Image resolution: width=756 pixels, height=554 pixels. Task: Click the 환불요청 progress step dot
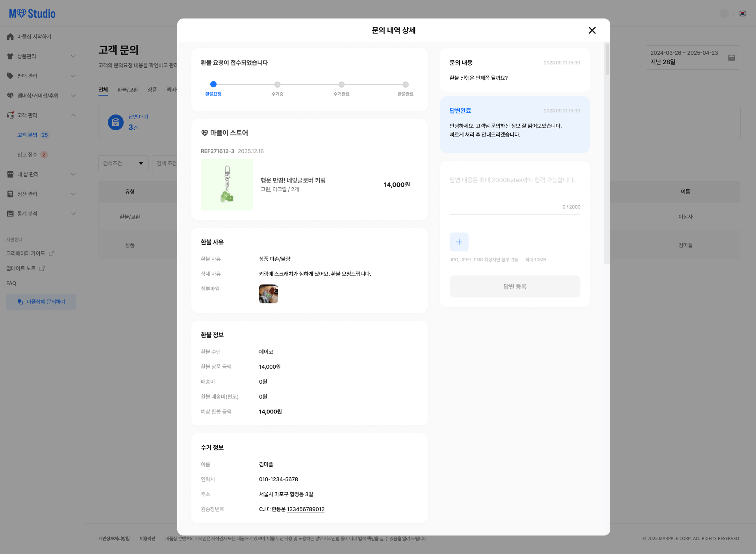(213, 84)
